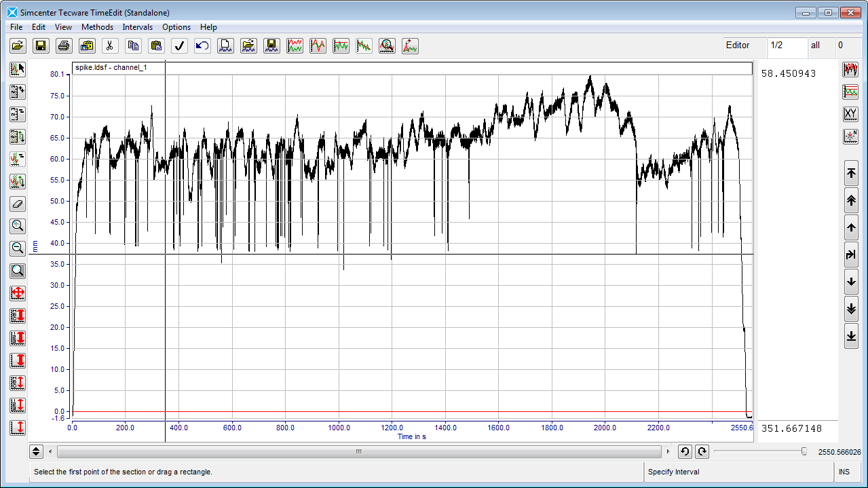
Task: Jump to bottom with barred down arrow
Action: pos(851,336)
